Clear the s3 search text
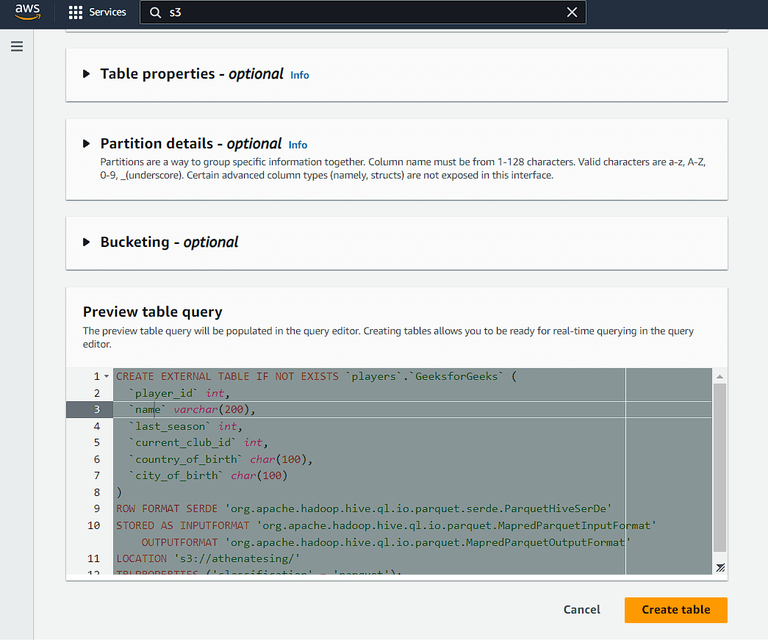This screenshot has width=768, height=640. click(x=572, y=13)
